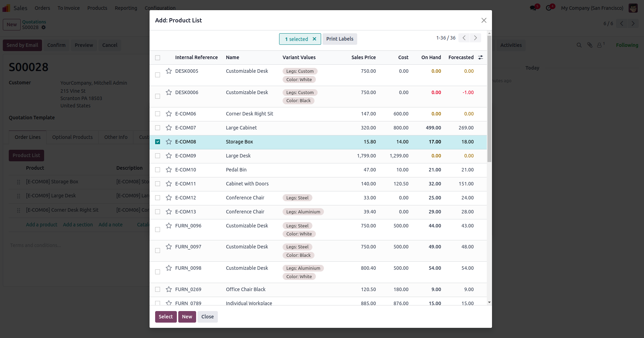Switch to the Other Info tab
This screenshot has width=644, height=338.
click(x=116, y=137)
